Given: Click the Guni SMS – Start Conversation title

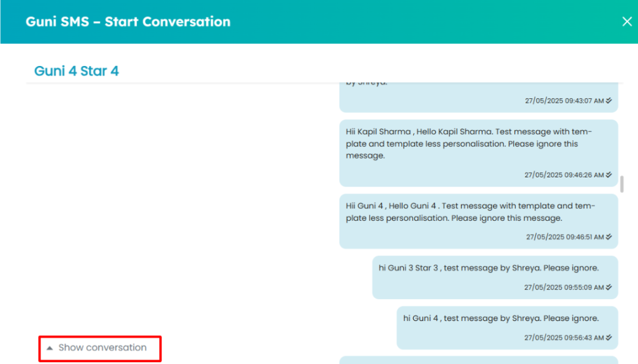Looking at the screenshot, I should point(128,22).
